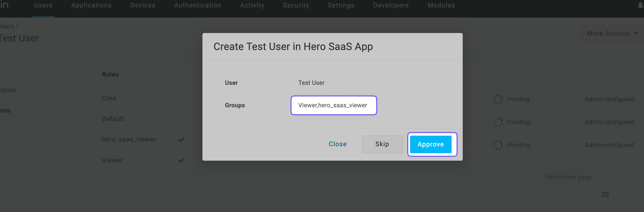Switch to the Activity menu
Image resolution: width=644 pixels, height=212 pixels.
click(252, 5)
